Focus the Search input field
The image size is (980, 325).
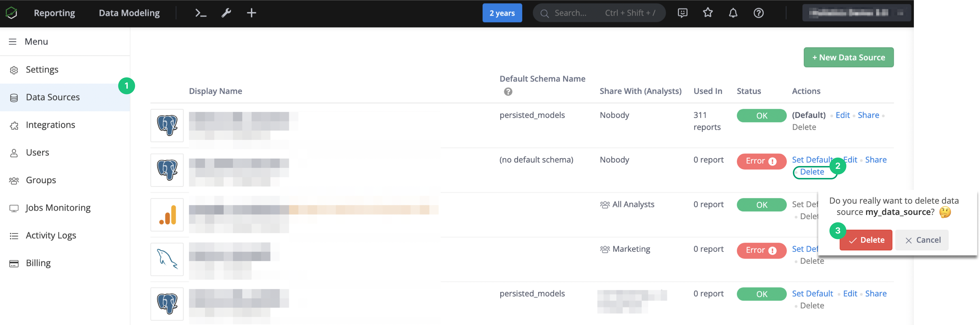point(599,13)
